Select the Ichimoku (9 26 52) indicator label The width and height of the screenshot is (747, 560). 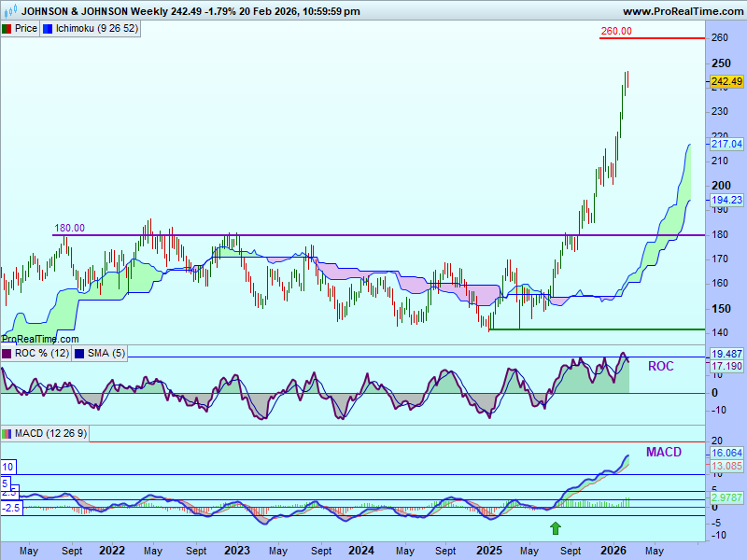97,29
